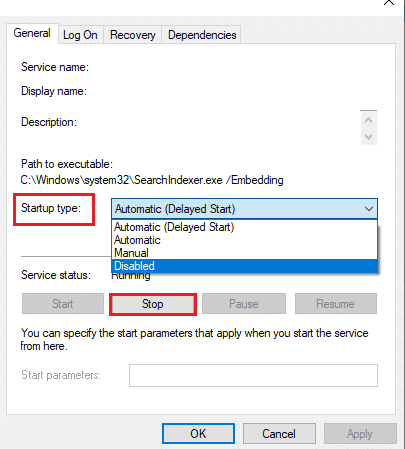Cancel the service properties dialog
405x449 pixels.
coord(279,434)
